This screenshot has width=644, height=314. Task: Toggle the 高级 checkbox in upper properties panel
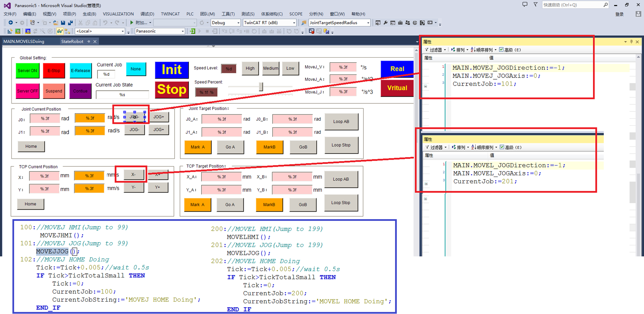coord(501,50)
